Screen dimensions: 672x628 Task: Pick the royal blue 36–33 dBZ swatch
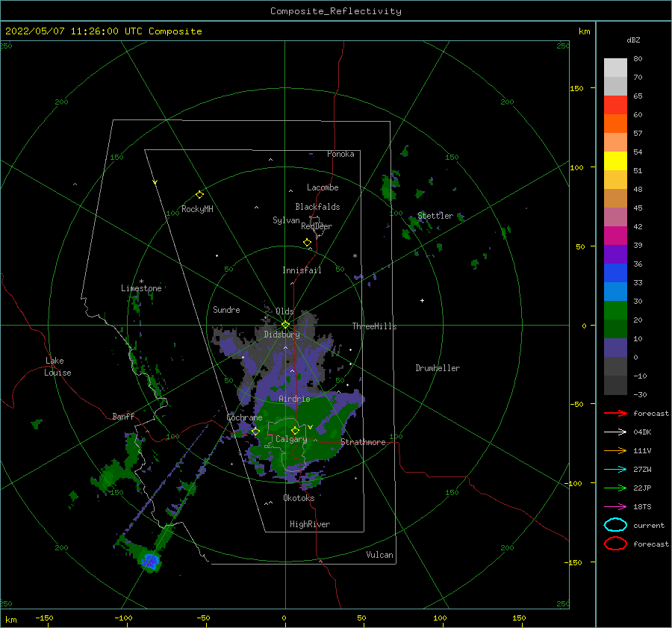point(615,273)
